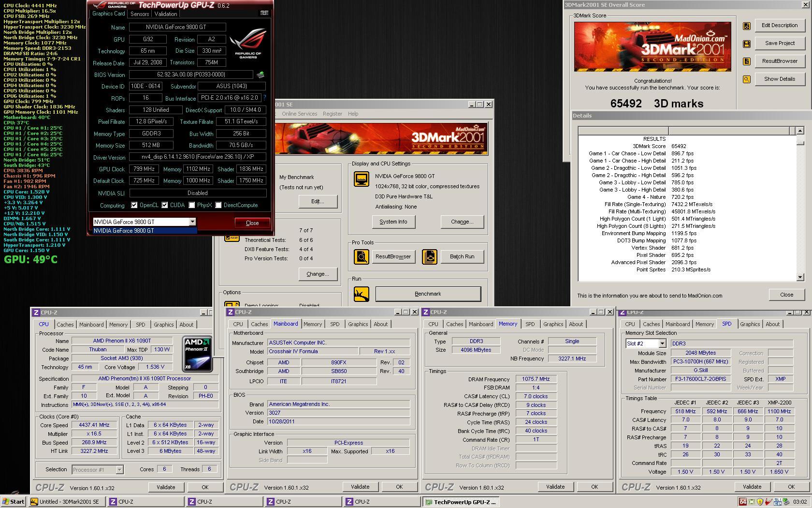Click the Run section benchmark icon

click(362, 294)
